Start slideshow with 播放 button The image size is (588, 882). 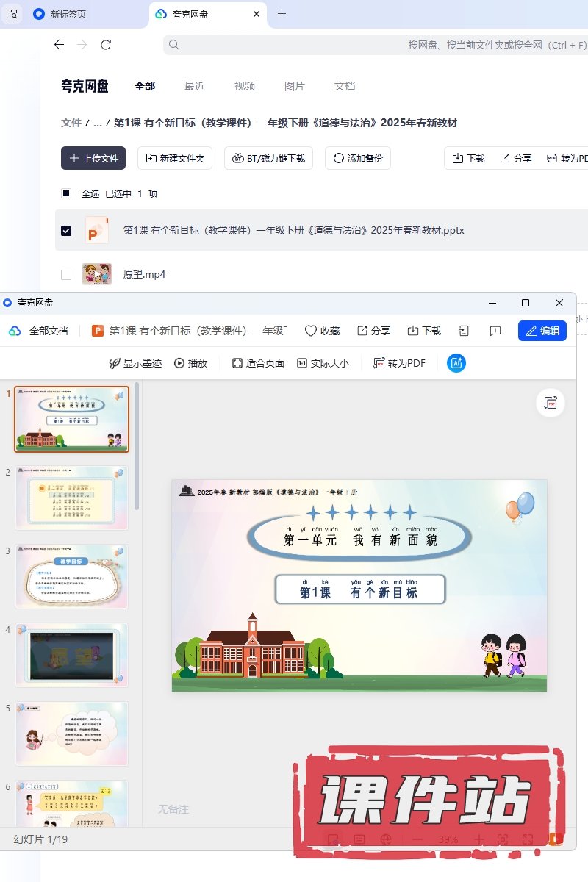tap(190, 363)
